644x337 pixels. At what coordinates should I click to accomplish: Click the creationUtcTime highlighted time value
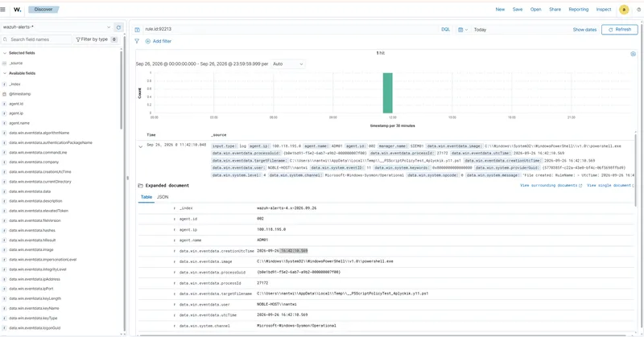tap(294, 251)
